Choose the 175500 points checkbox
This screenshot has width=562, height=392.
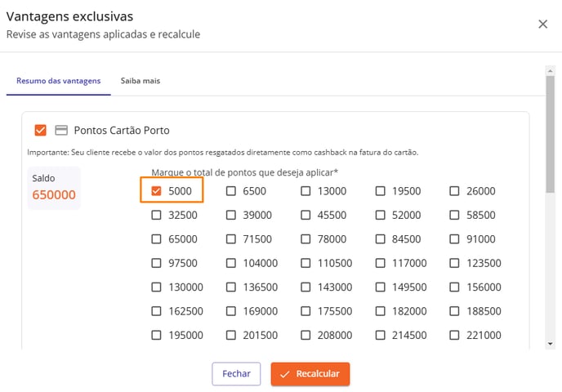point(306,311)
